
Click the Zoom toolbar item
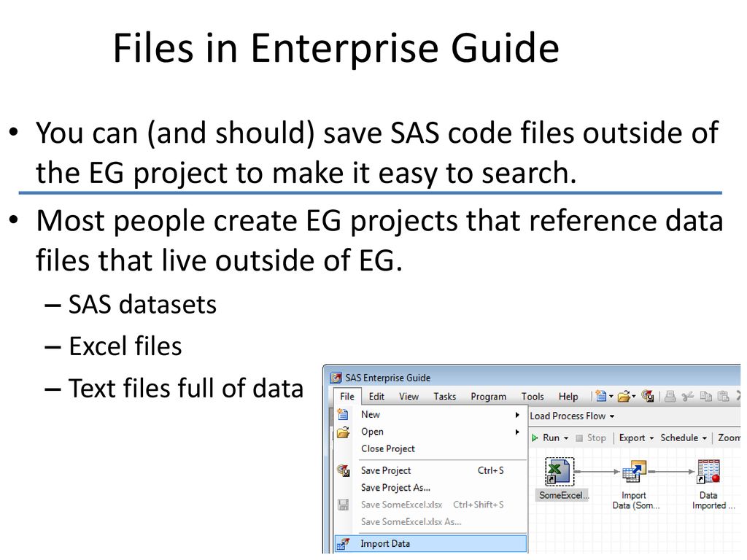click(x=729, y=437)
